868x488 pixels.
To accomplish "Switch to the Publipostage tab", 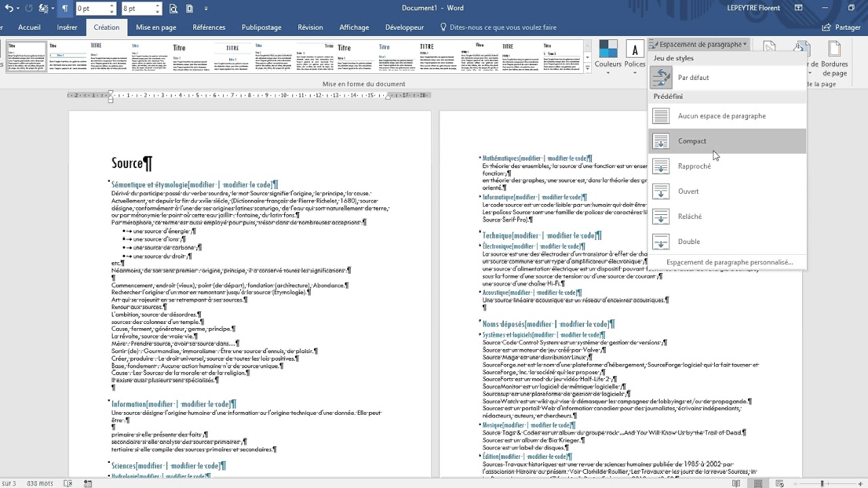I will (261, 27).
